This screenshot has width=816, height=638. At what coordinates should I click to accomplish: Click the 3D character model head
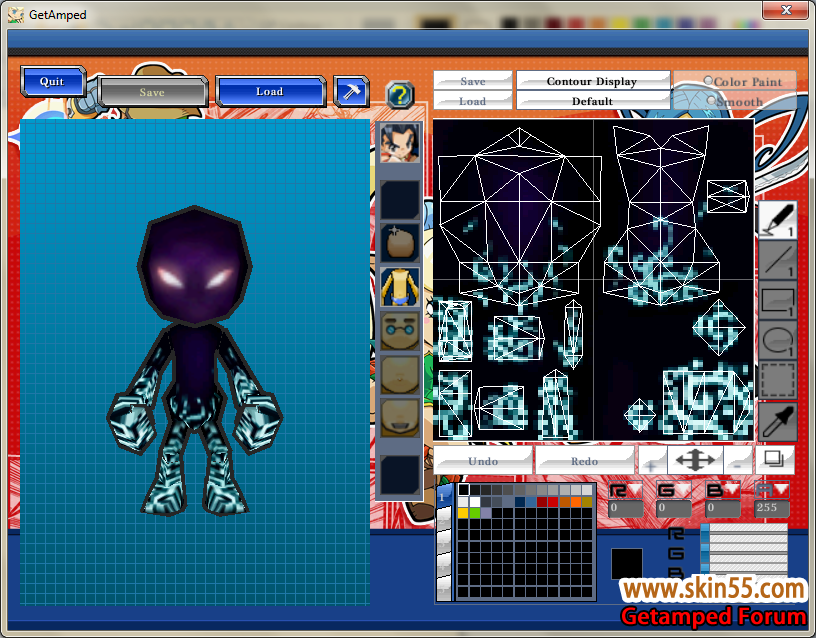tap(195, 265)
